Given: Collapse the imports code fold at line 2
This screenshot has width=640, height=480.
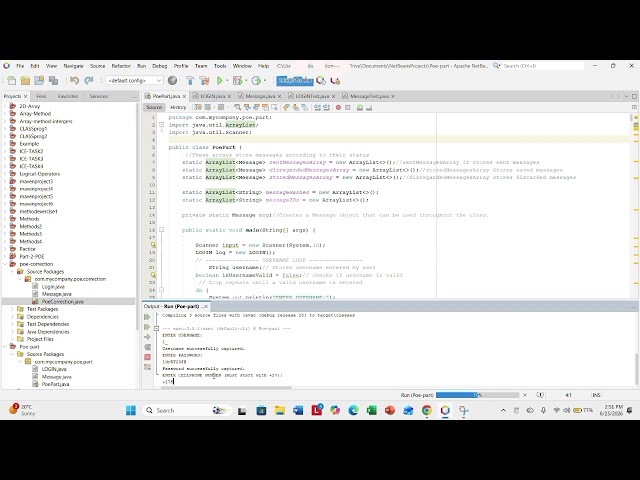Looking at the screenshot, I should 162,125.
